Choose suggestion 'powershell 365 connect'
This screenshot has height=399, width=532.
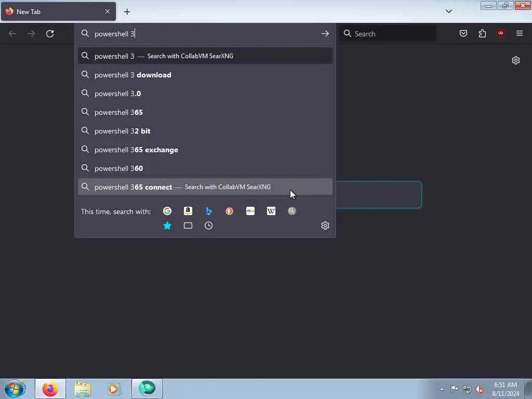coord(205,187)
